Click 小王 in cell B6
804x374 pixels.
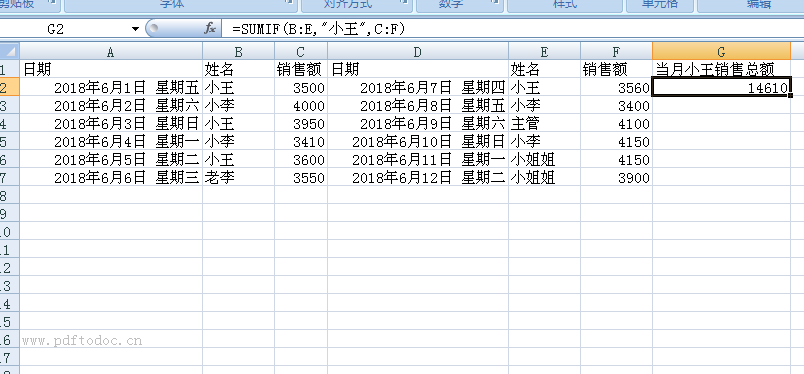[238, 160]
